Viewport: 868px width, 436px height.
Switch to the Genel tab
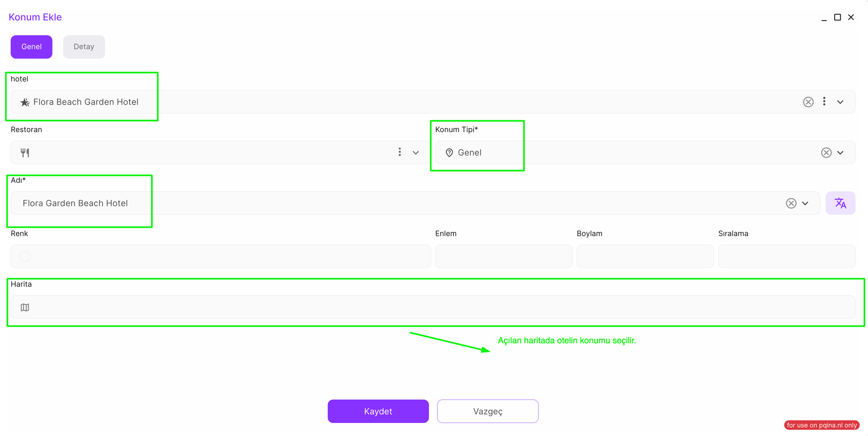pyautogui.click(x=31, y=47)
